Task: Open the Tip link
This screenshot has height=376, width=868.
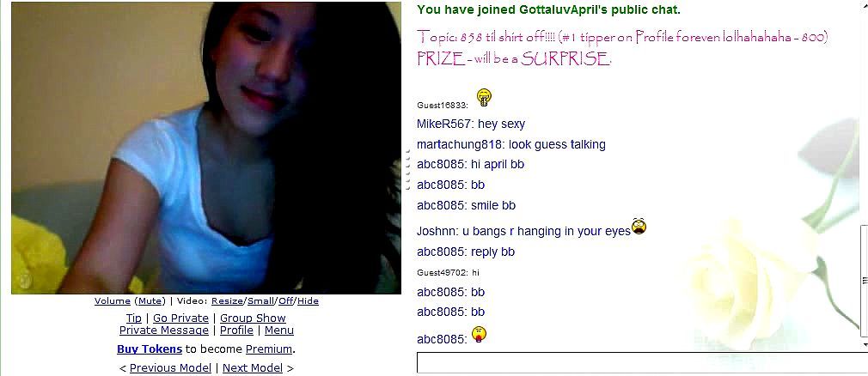Action: click(134, 318)
